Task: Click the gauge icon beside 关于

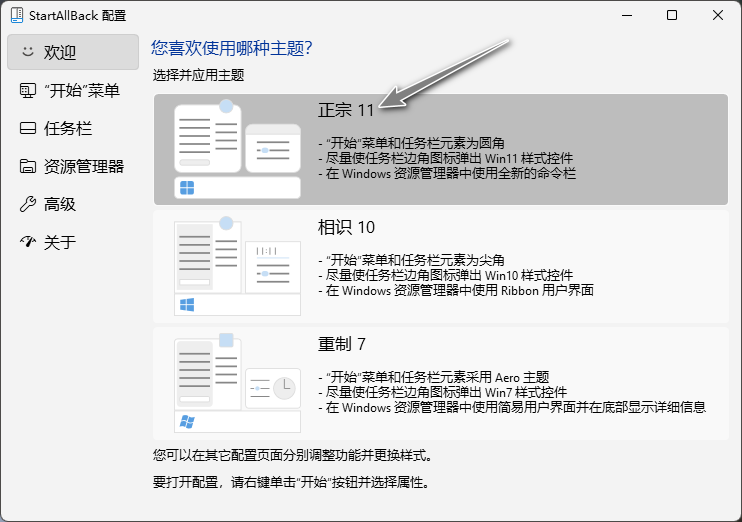Action: coord(27,242)
